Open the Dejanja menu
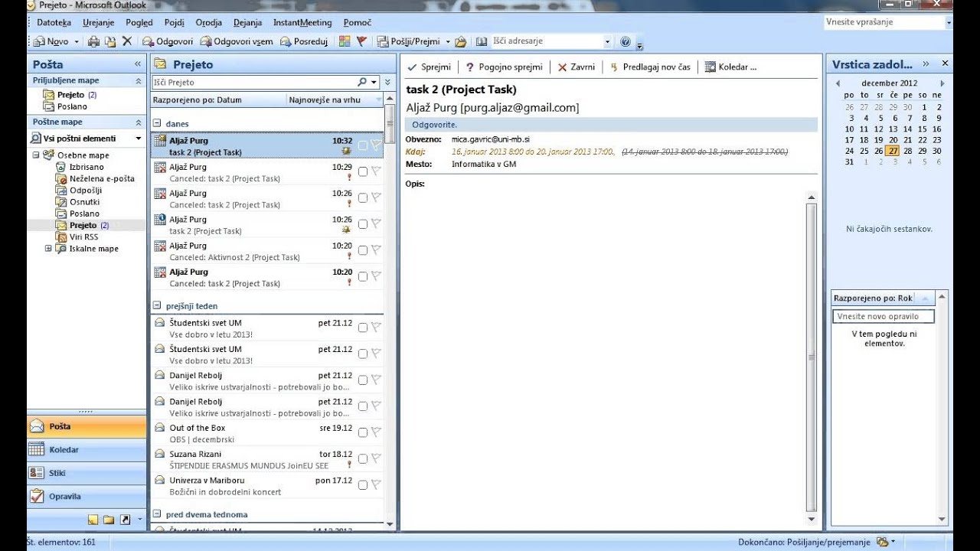 [247, 23]
